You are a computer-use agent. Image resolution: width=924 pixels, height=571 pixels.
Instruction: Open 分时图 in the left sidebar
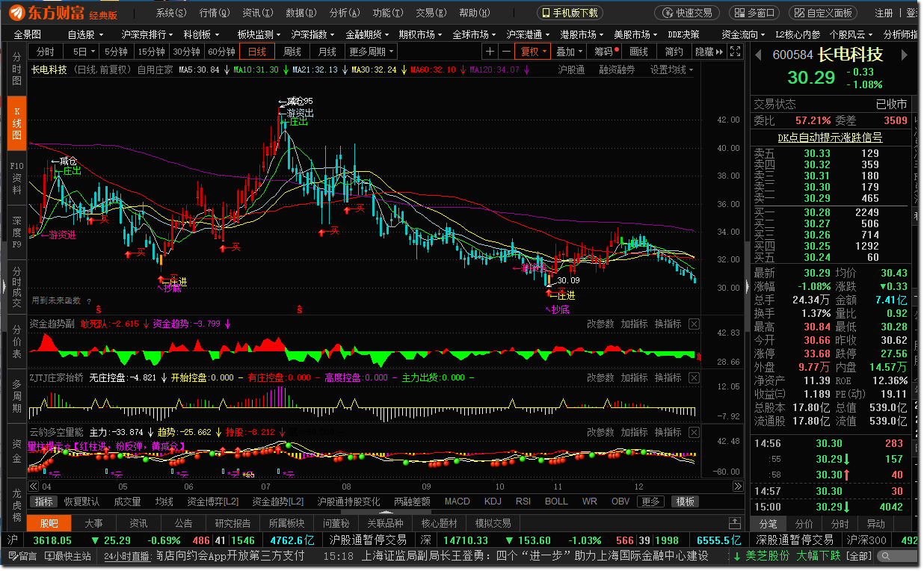(16, 69)
